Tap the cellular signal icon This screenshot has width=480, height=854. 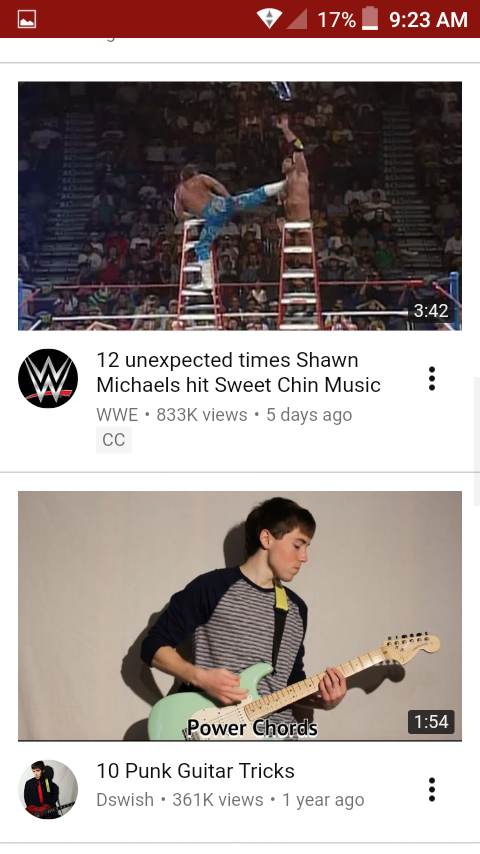[297, 19]
